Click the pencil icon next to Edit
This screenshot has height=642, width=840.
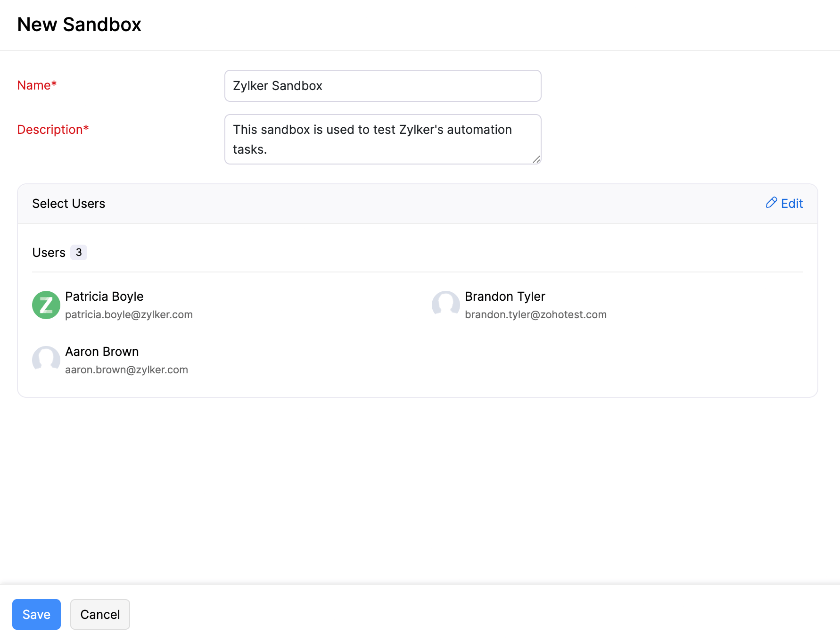(x=771, y=203)
